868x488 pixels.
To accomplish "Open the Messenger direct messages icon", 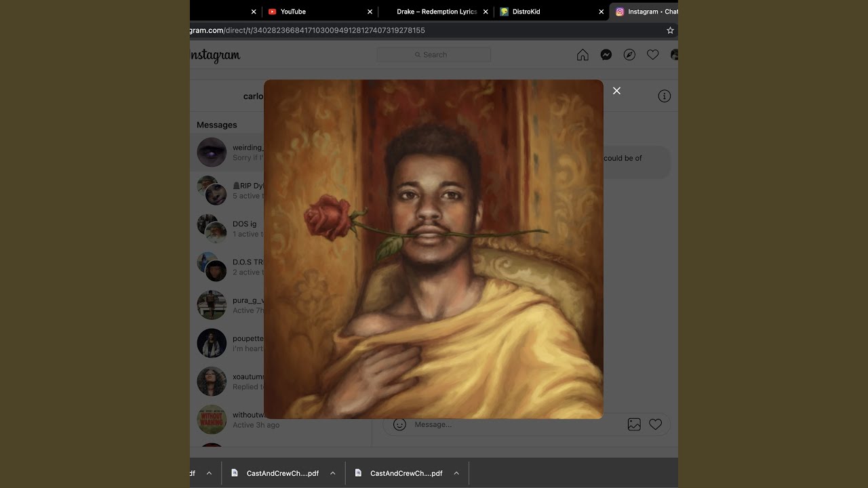I will (606, 55).
